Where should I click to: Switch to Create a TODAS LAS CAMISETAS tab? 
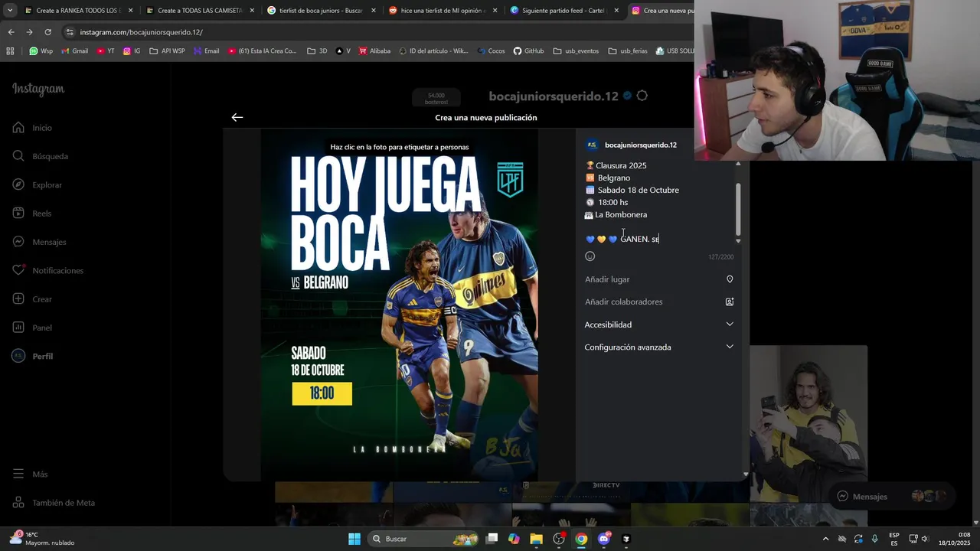pyautogui.click(x=199, y=11)
